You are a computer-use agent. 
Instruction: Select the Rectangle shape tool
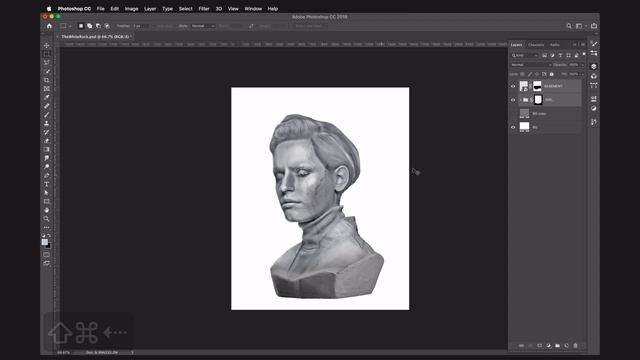tap(47, 201)
